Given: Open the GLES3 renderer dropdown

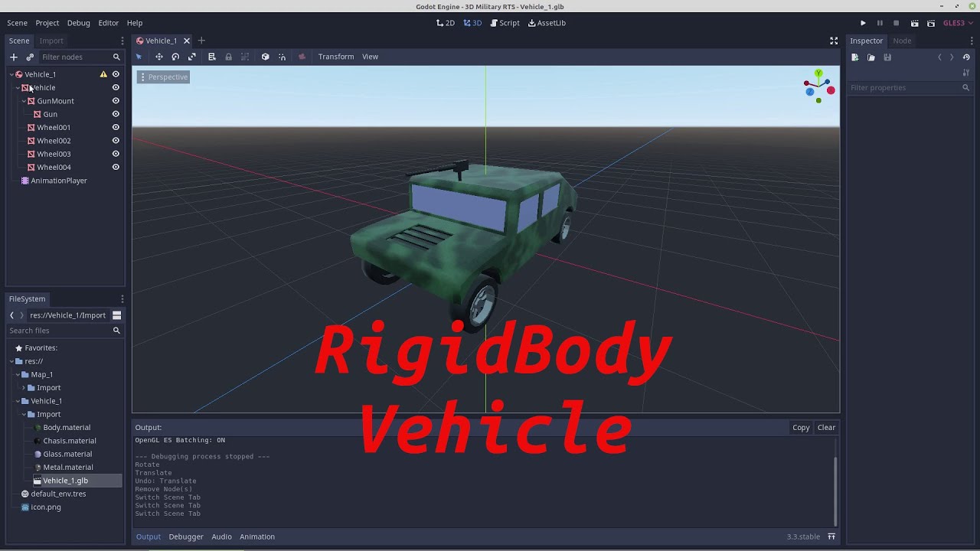Looking at the screenshot, I should (x=958, y=23).
